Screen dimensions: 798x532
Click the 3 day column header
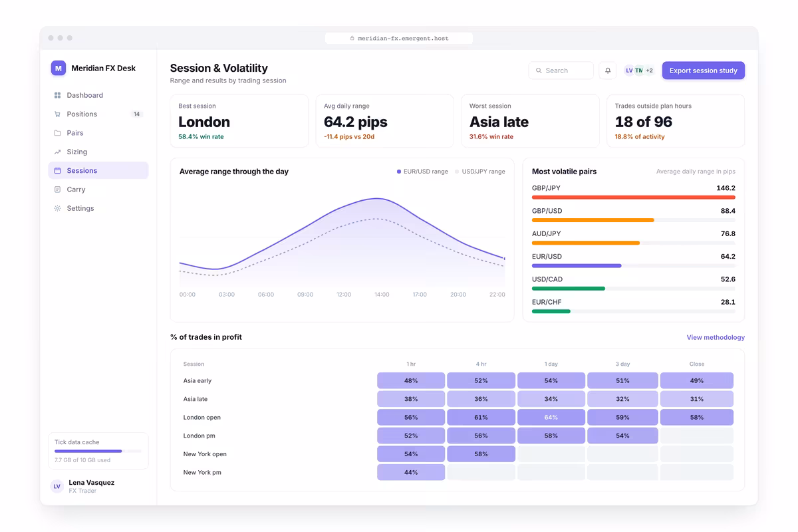[622, 364]
